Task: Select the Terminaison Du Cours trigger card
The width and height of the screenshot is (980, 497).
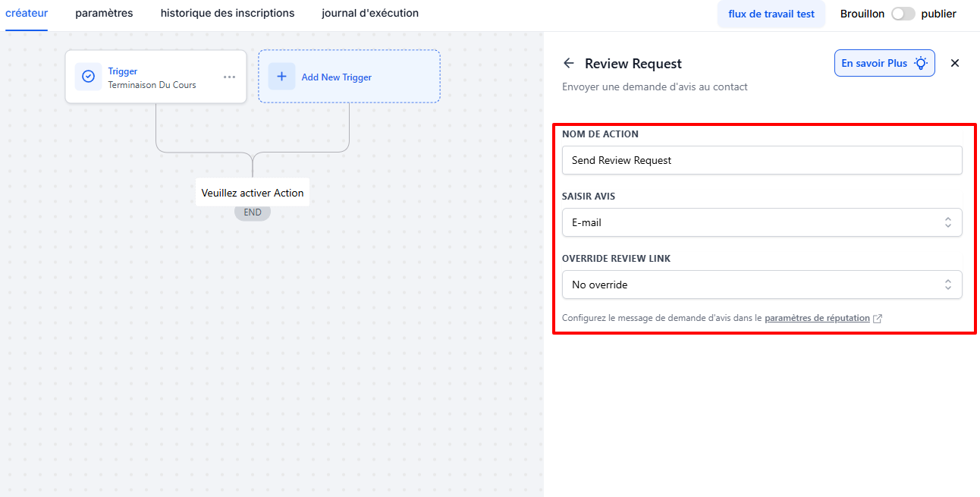Action: pyautogui.click(x=155, y=77)
